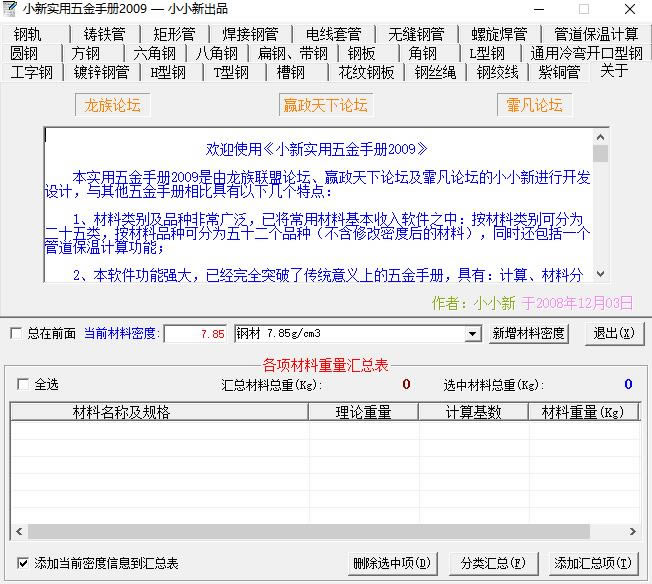652x584 pixels.
Task: Open the 槽钢 tab
Action: pos(297,72)
